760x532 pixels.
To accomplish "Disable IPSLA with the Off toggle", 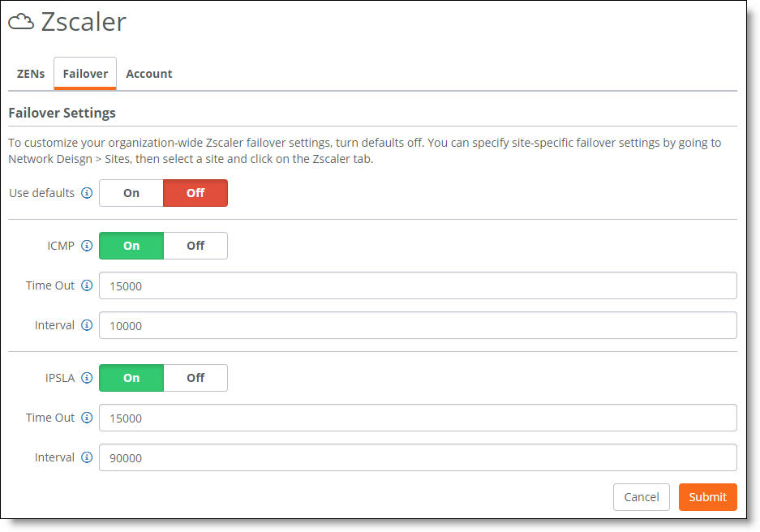I will pos(195,378).
